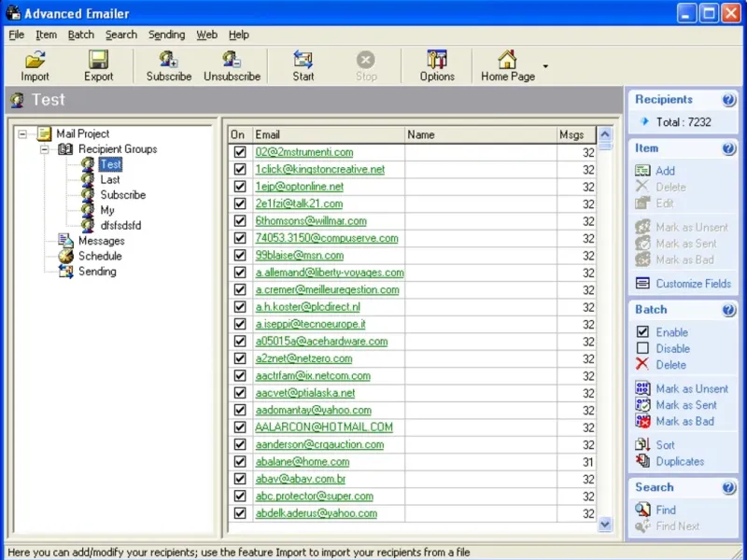
Task: Click the Import toolbar icon
Action: pyautogui.click(x=35, y=60)
